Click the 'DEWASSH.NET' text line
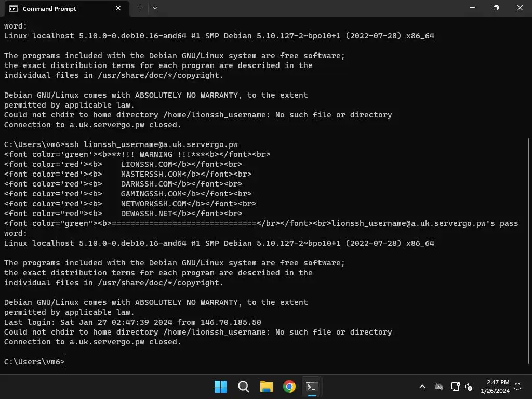This screenshot has height=399, width=532. tap(123, 214)
